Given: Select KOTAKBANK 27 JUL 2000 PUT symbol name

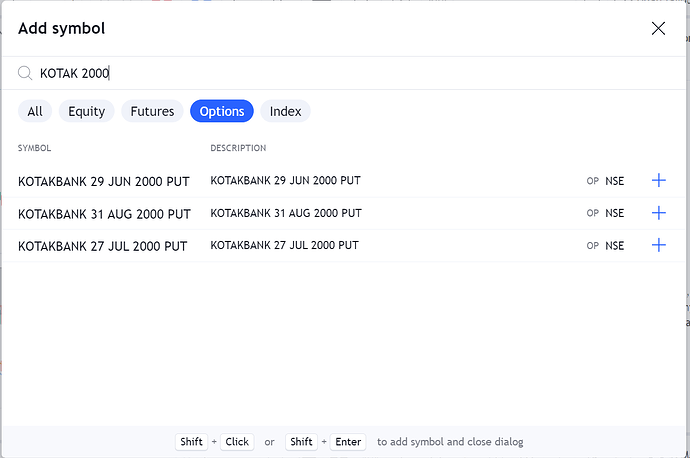Looking at the screenshot, I should pos(103,246).
